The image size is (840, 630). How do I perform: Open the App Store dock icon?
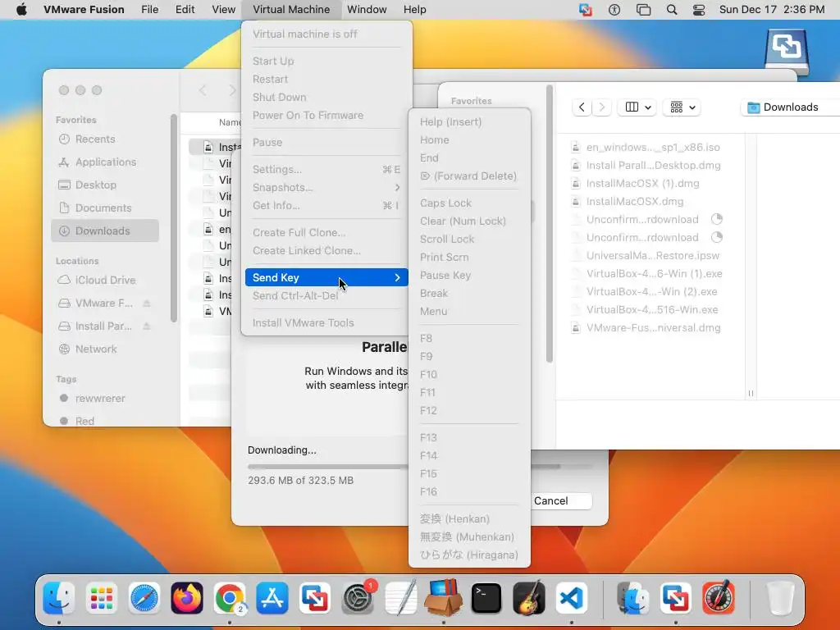pyautogui.click(x=272, y=598)
